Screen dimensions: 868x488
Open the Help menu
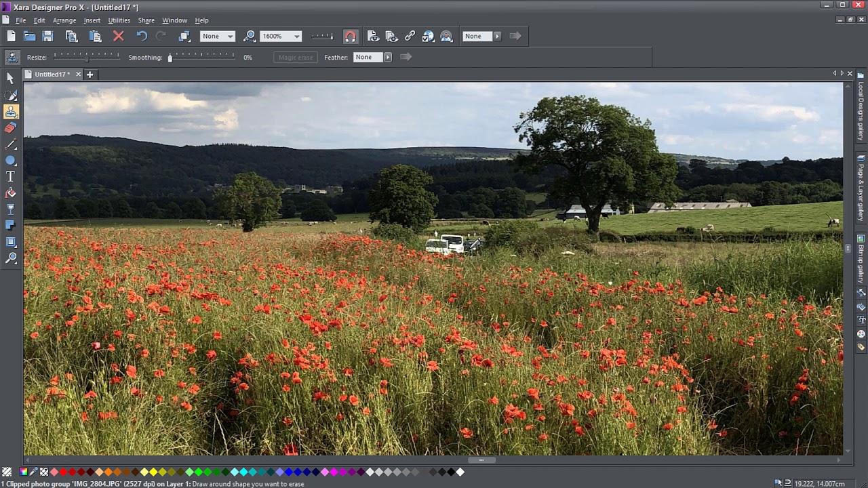(x=202, y=20)
